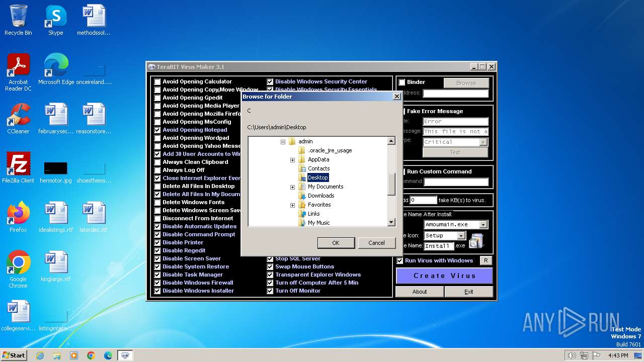Enable Always Clean Clipboard option
The image size is (644, 362).
click(x=157, y=162)
